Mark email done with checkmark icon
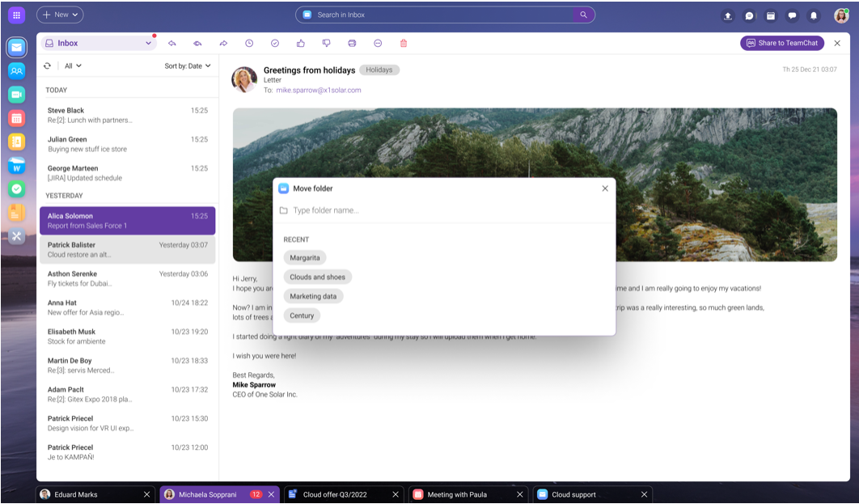 [275, 43]
